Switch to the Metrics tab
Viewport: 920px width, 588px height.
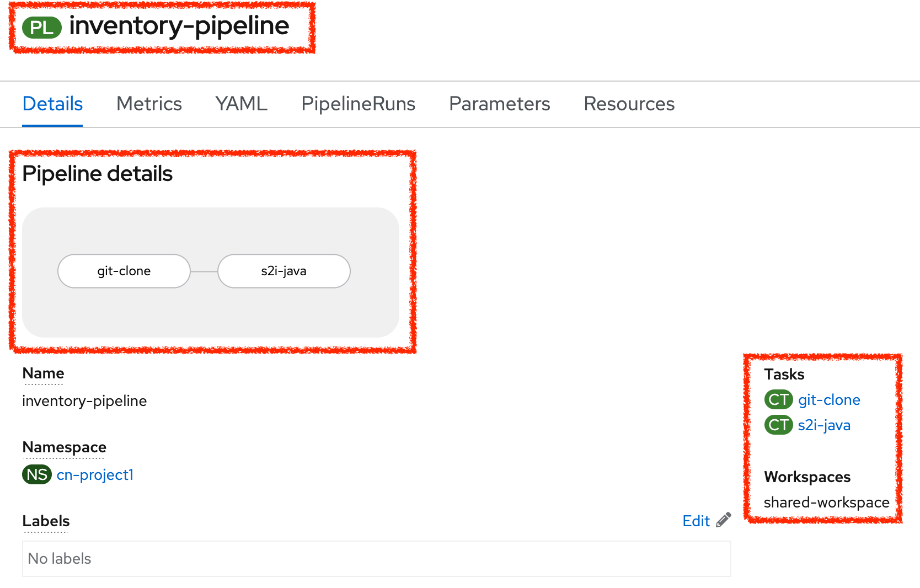point(148,104)
